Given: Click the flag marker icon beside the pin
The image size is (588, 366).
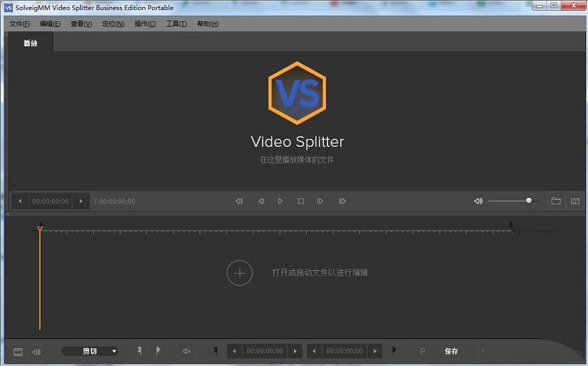Looking at the screenshot, I should (x=158, y=351).
